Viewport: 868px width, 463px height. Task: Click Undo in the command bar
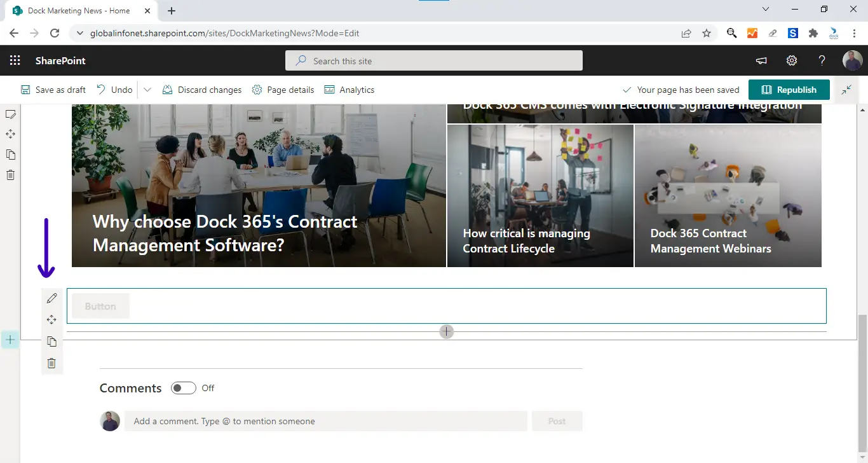pos(114,90)
